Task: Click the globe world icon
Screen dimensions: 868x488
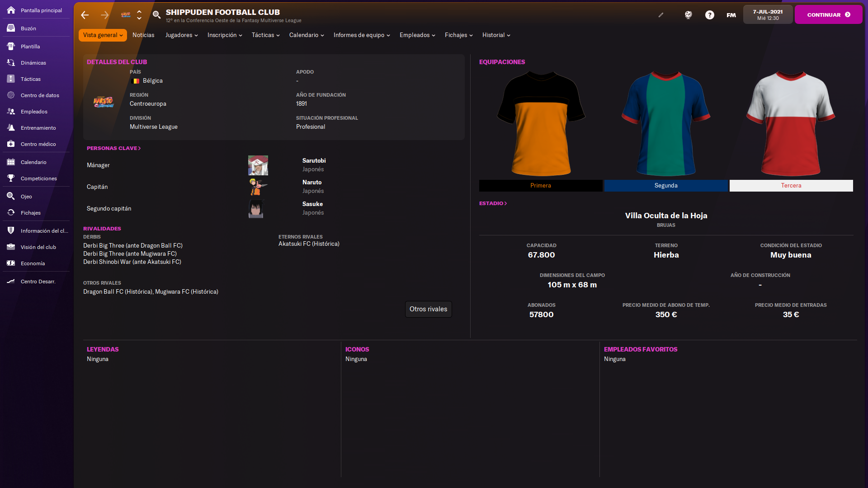Action: click(x=688, y=15)
